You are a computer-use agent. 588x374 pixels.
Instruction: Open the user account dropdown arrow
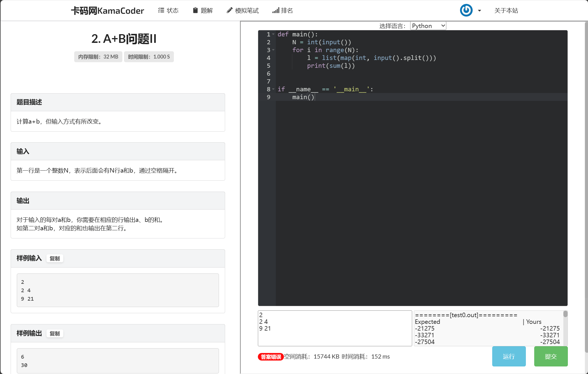point(479,11)
